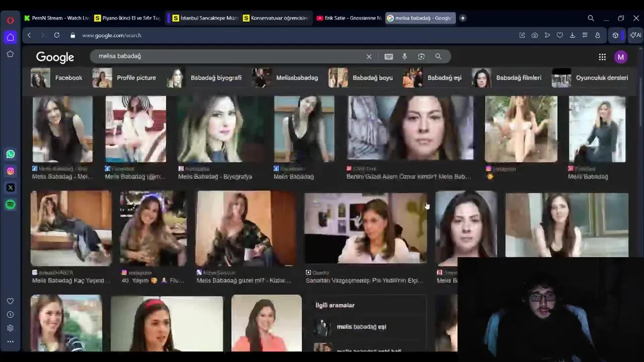Open the sidebar settings gear
644x362 pixels.
pos(10,328)
